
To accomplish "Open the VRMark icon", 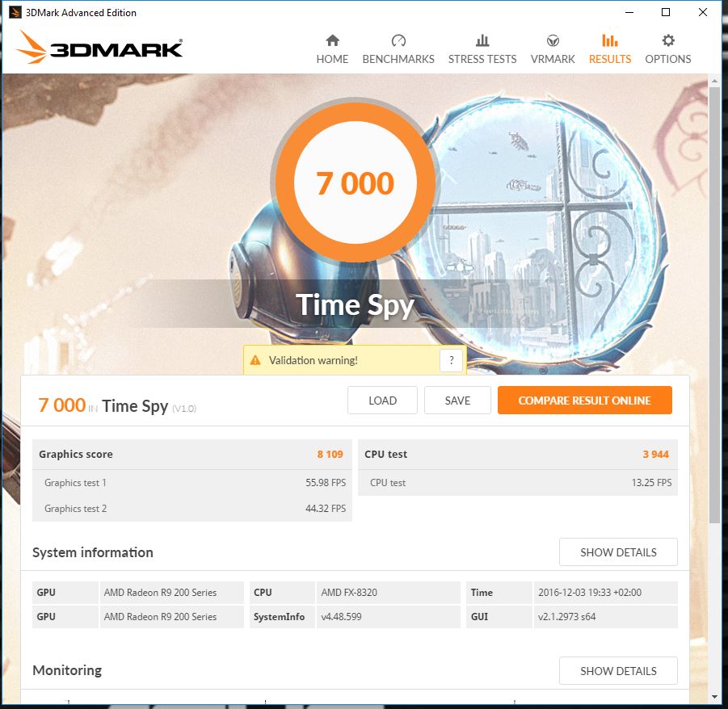I will 553,41.
